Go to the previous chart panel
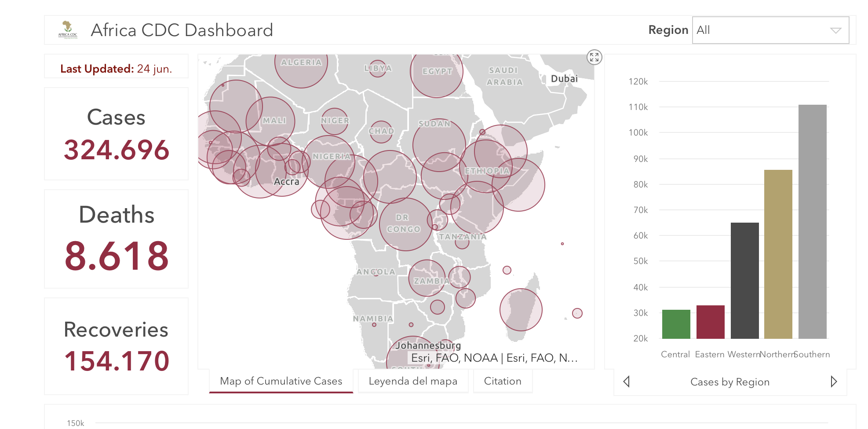Image resolution: width=868 pixels, height=429 pixels. (x=627, y=381)
